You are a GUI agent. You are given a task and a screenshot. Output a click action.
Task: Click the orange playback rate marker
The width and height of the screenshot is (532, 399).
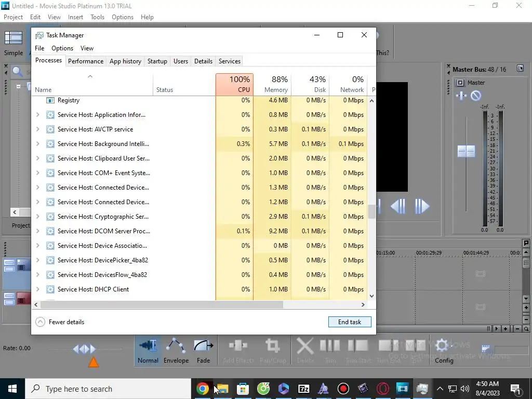(94, 362)
